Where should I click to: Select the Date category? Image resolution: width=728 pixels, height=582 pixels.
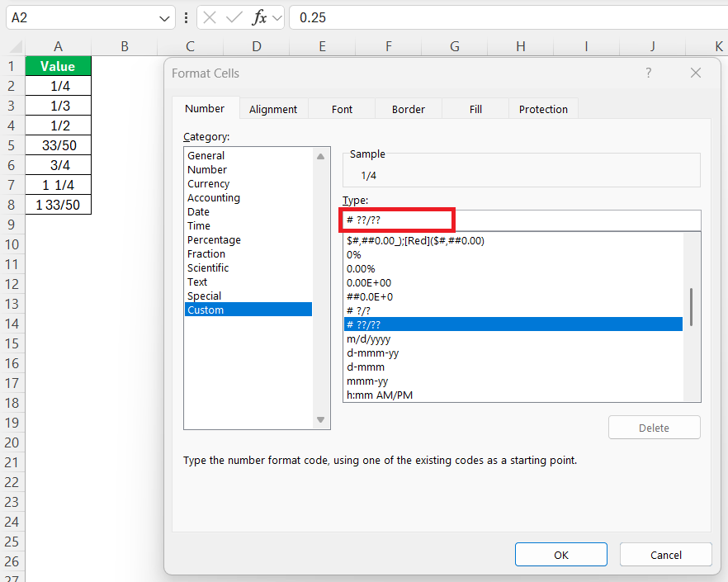[248, 212]
